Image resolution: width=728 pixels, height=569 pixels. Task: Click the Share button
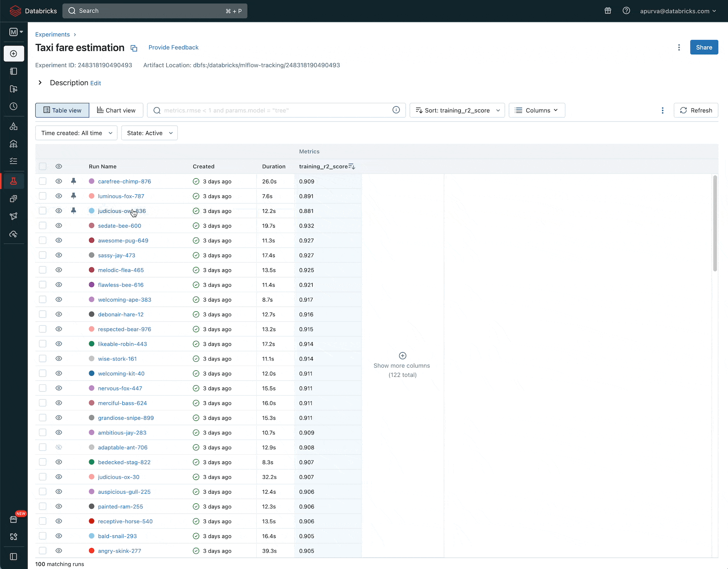704,47
